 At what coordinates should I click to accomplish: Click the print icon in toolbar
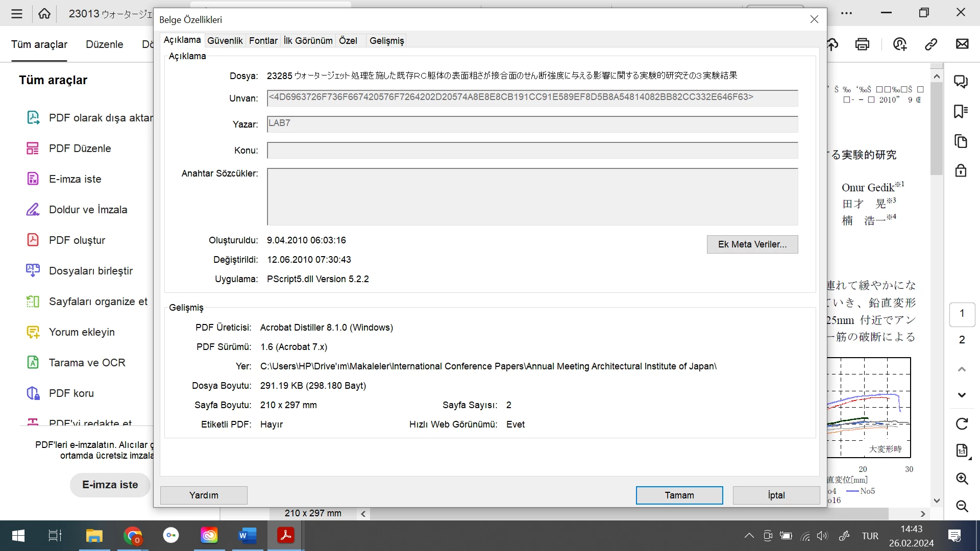click(862, 44)
